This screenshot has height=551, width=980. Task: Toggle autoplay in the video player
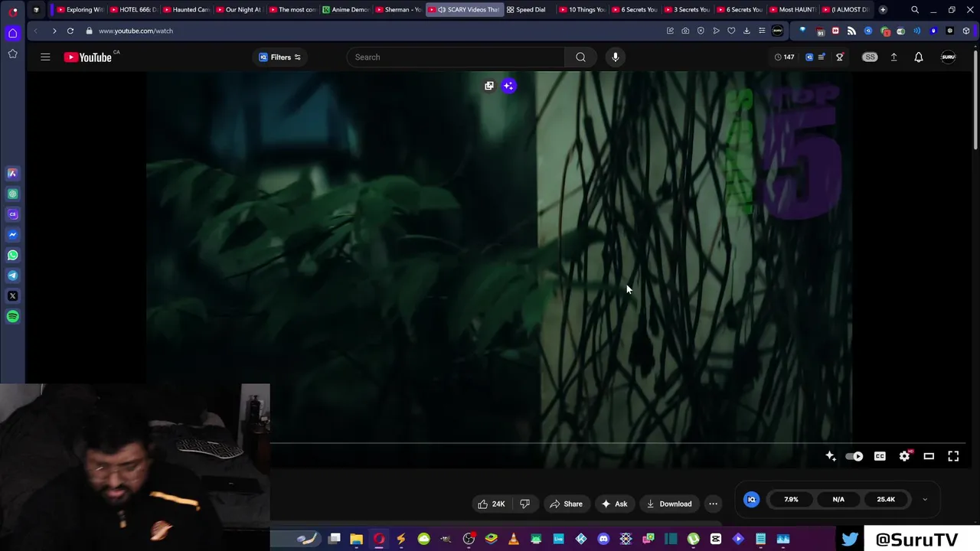pos(854,456)
